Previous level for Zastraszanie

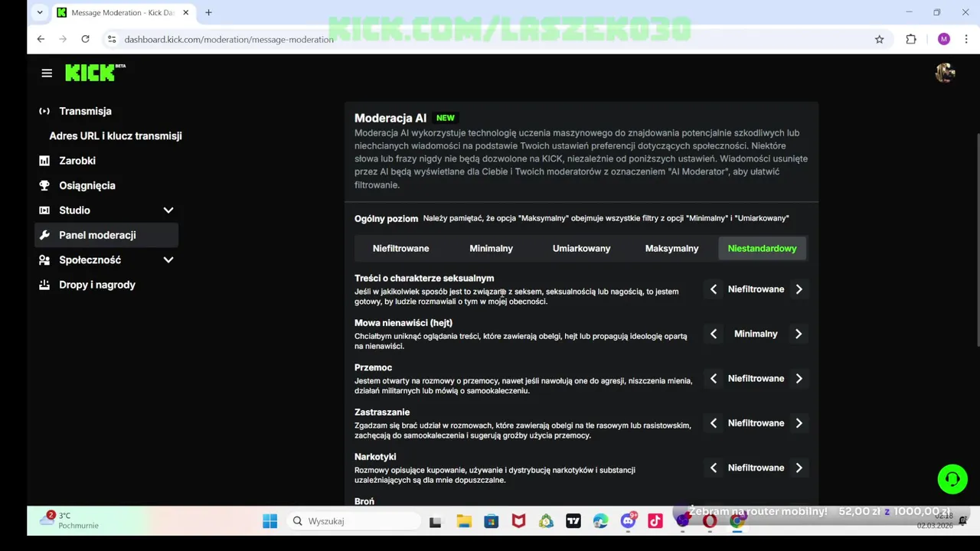[714, 422]
